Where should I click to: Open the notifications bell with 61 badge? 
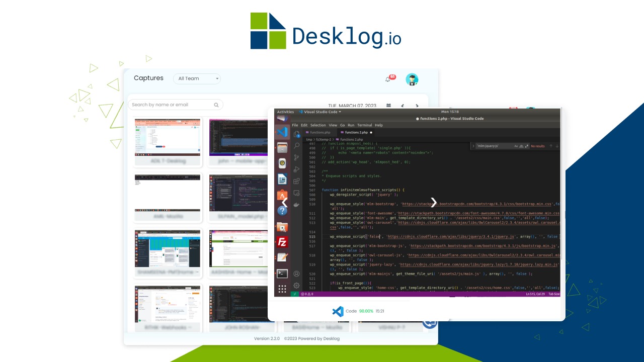pos(390,79)
